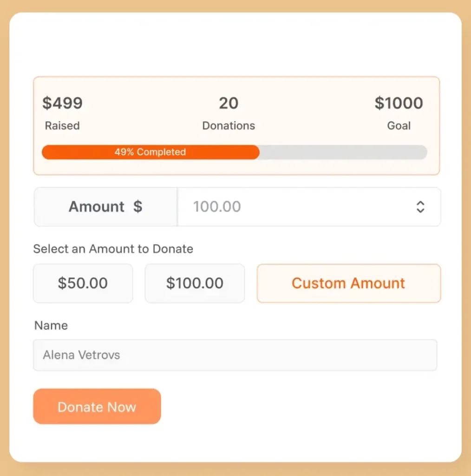471x476 pixels.
Task: Click the $1000 Goal statistic
Action: pos(399,103)
